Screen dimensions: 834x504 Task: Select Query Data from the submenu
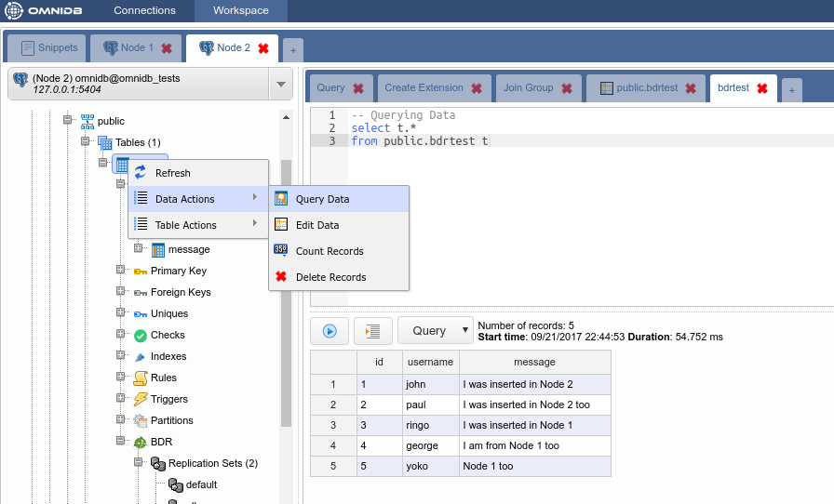pyautogui.click(x=322, y=199)
